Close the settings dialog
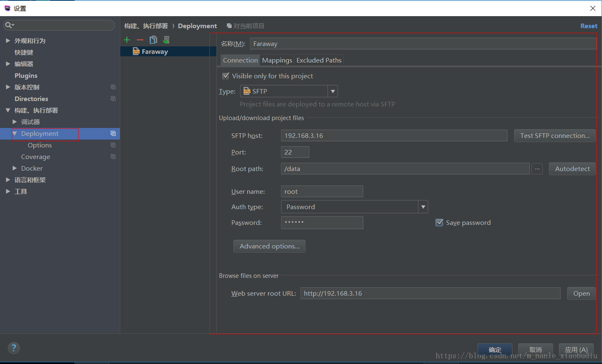The height and width of the screenshot is (364, 602). click(593, 8)
